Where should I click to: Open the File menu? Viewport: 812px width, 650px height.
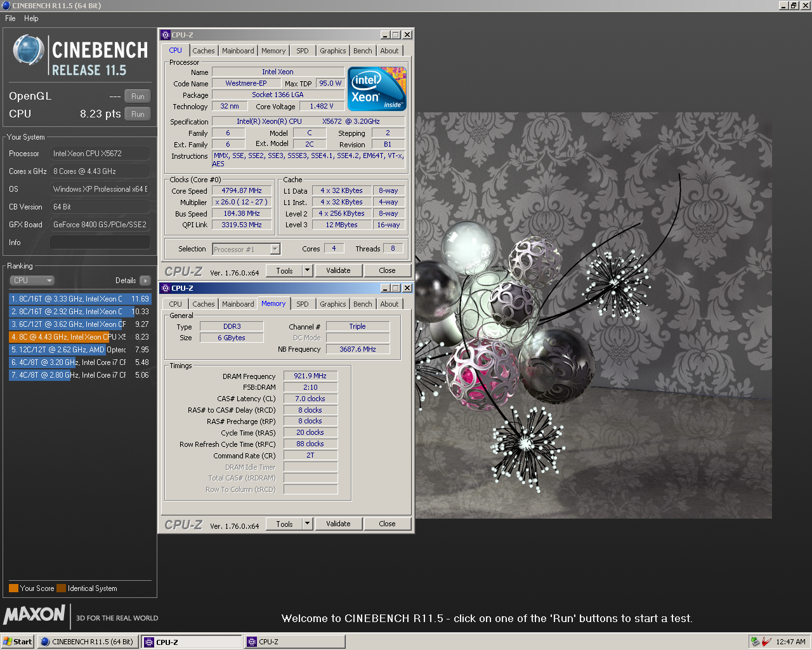(10, 18)
